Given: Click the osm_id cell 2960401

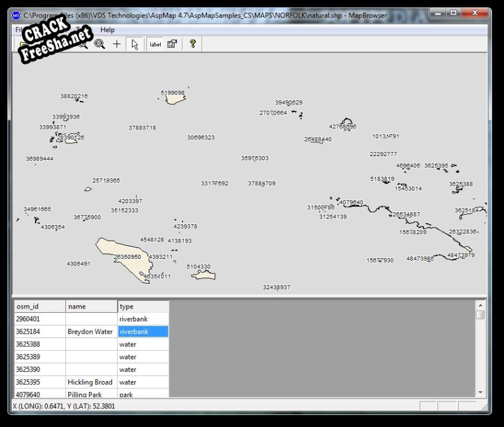Looking at the screenshot, I should pyautogui.click(x=39, y=319).
